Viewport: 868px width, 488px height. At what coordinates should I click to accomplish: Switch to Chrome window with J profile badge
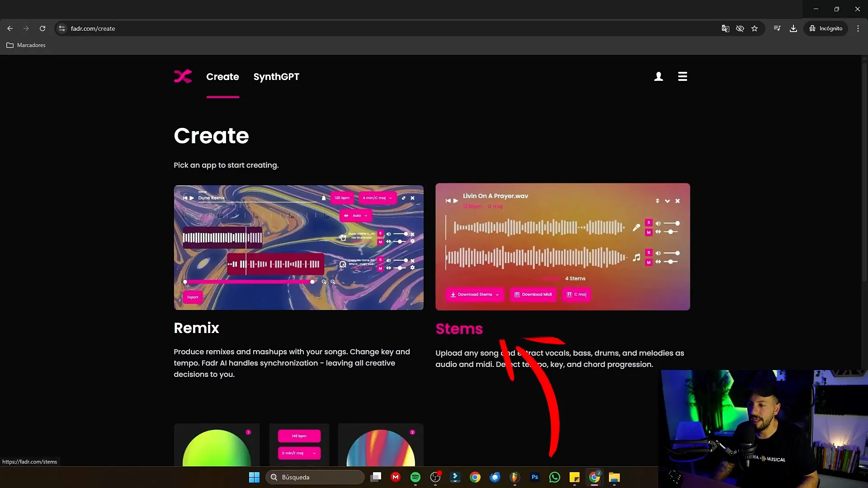(x=594, y=477)
